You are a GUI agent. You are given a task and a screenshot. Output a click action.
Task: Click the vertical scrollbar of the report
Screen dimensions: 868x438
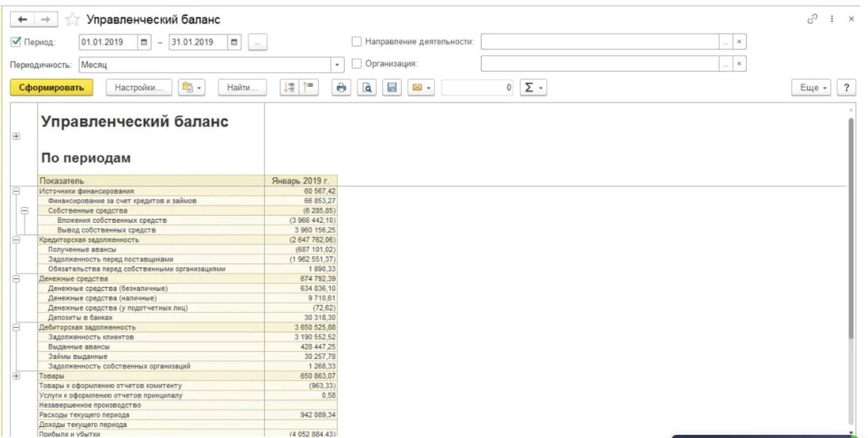[x=849, y=266]
